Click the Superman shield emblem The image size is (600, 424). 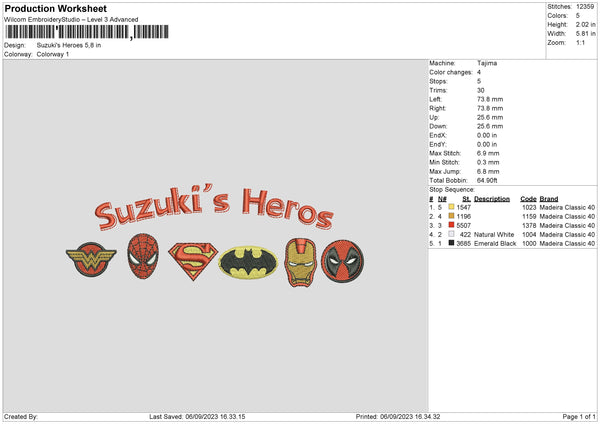point(192,261)
